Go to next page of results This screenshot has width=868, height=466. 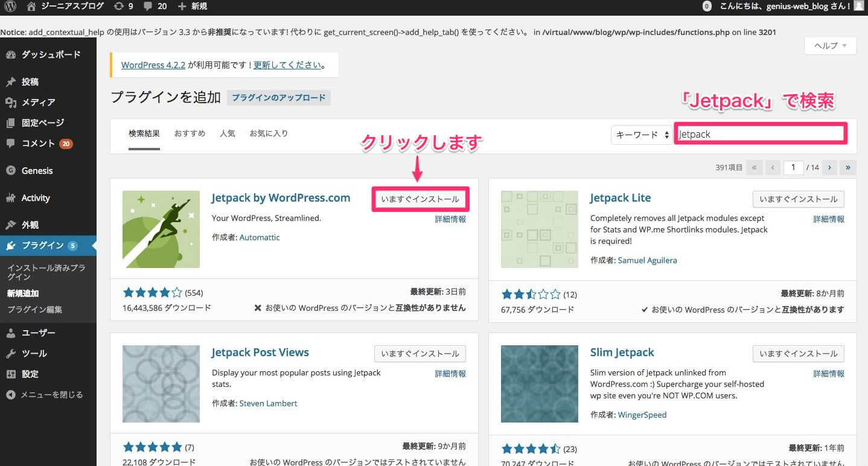pos(831,167)
